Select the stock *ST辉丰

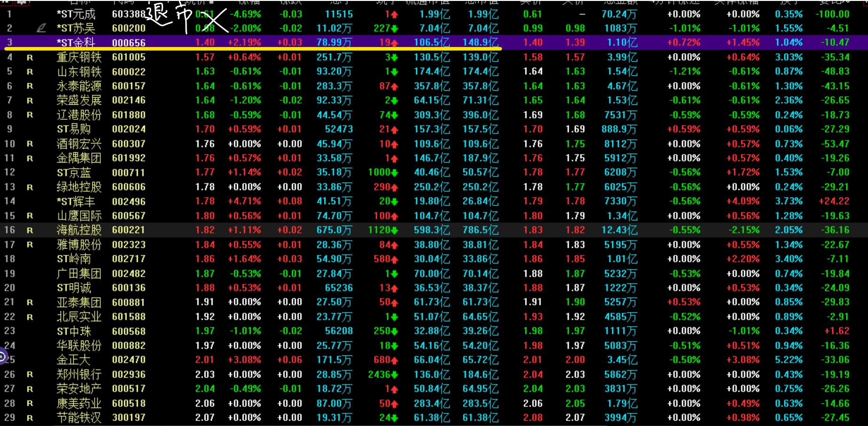coord(76,201)
